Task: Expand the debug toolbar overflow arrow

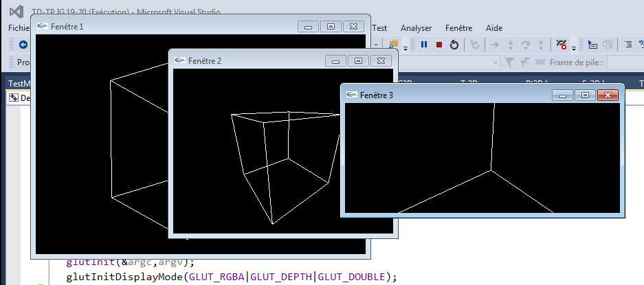Action: click(573, 47)
